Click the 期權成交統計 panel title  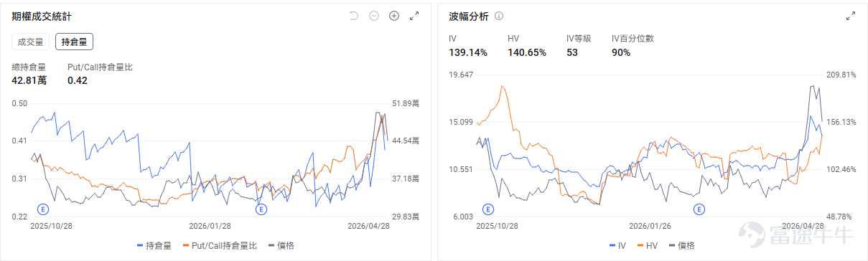[42, 16]
